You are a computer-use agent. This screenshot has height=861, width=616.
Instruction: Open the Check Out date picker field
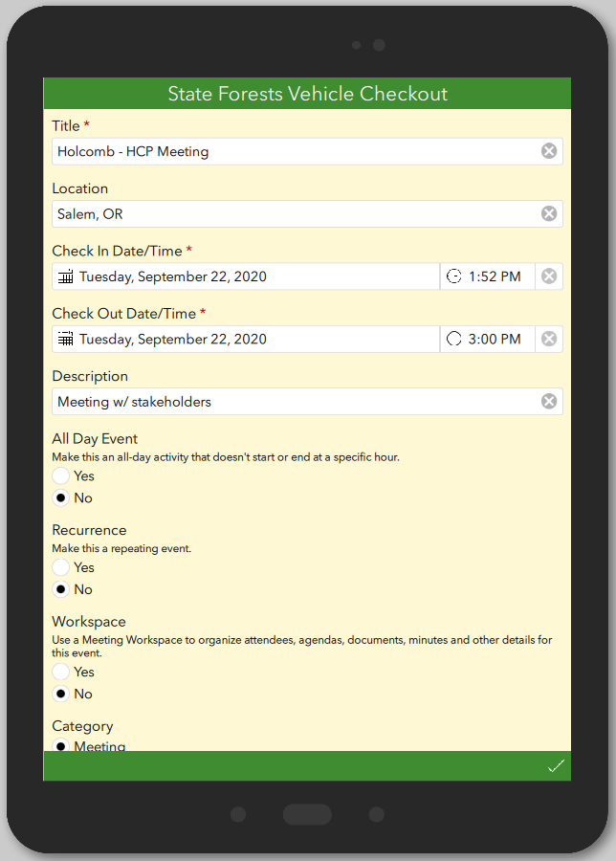tap(246, 339)
